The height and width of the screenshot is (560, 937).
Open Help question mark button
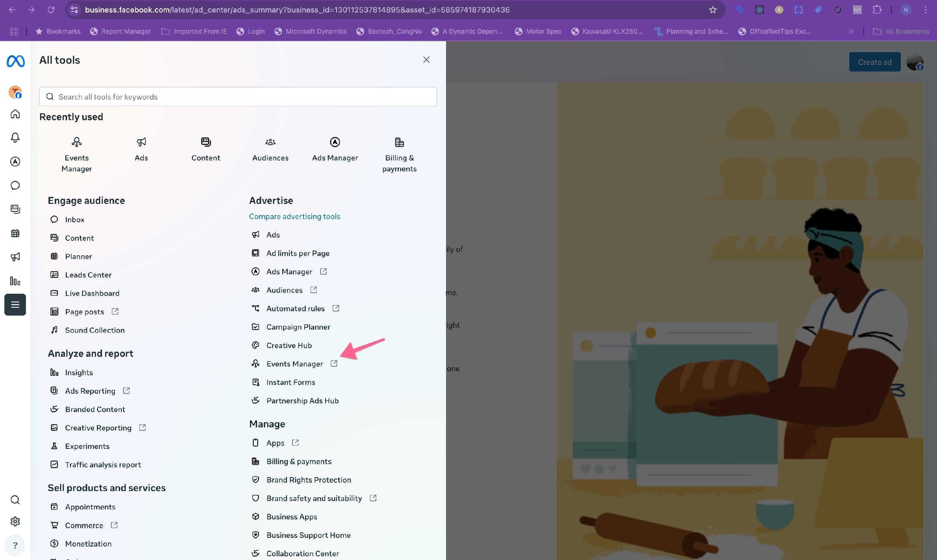15,545
